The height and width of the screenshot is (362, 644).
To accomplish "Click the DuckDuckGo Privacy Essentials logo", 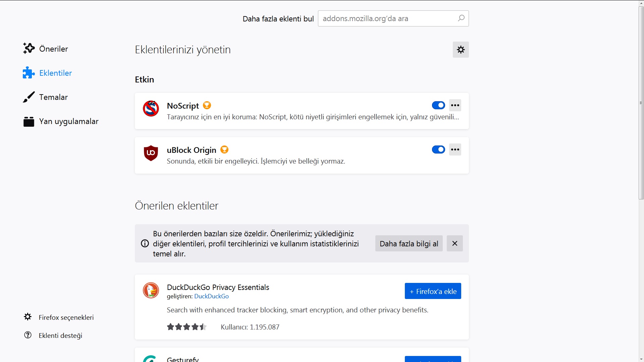I will tap(151, 290).
